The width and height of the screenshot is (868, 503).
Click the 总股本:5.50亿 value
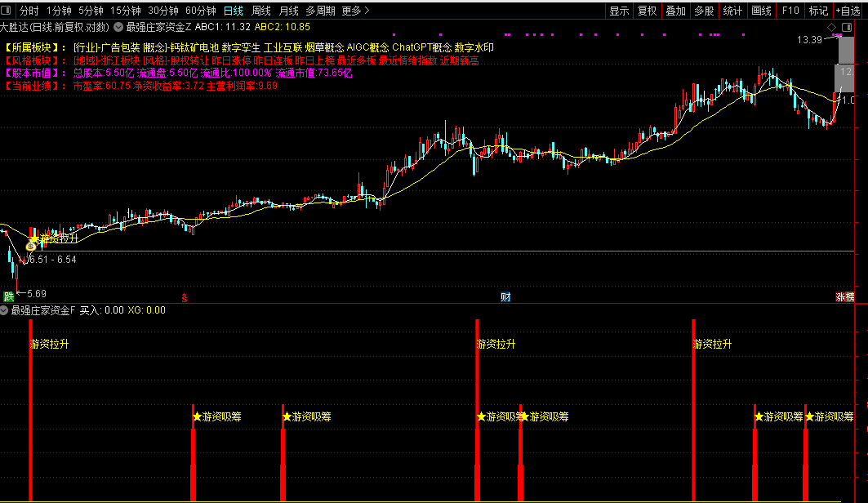pos(104,73)
